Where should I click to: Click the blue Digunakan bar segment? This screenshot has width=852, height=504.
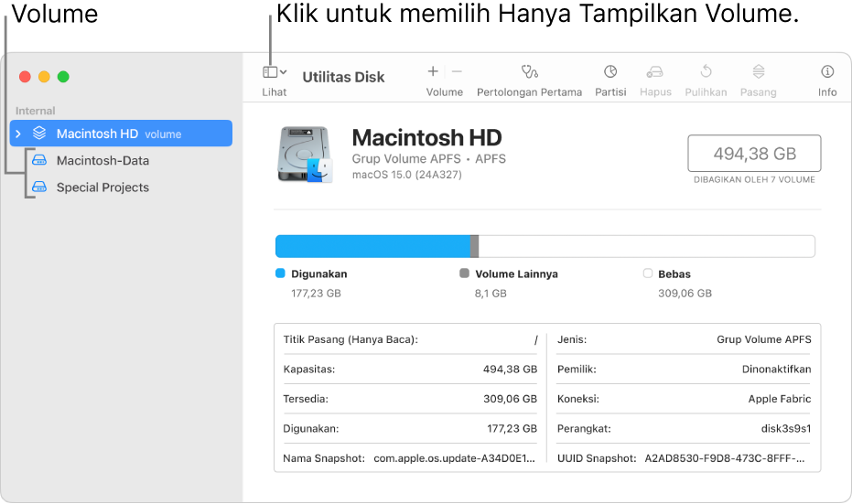coord(372,246)
